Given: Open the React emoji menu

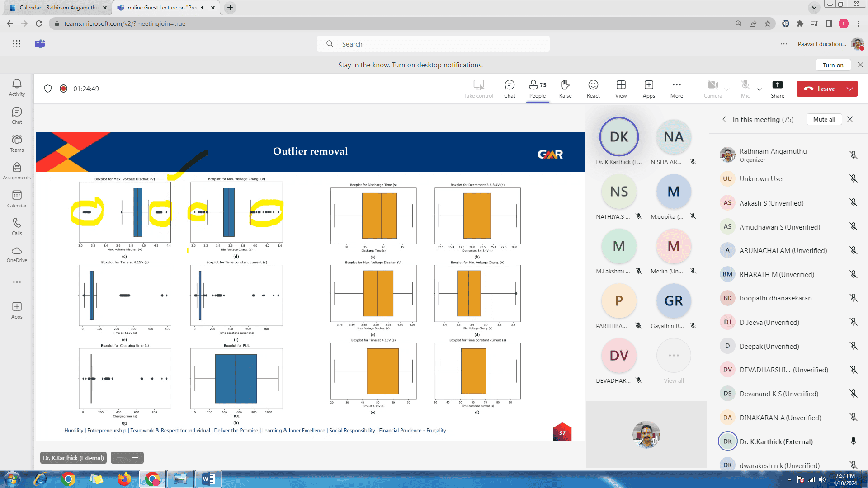Looking at the screenshot, I should coord(593,89).
